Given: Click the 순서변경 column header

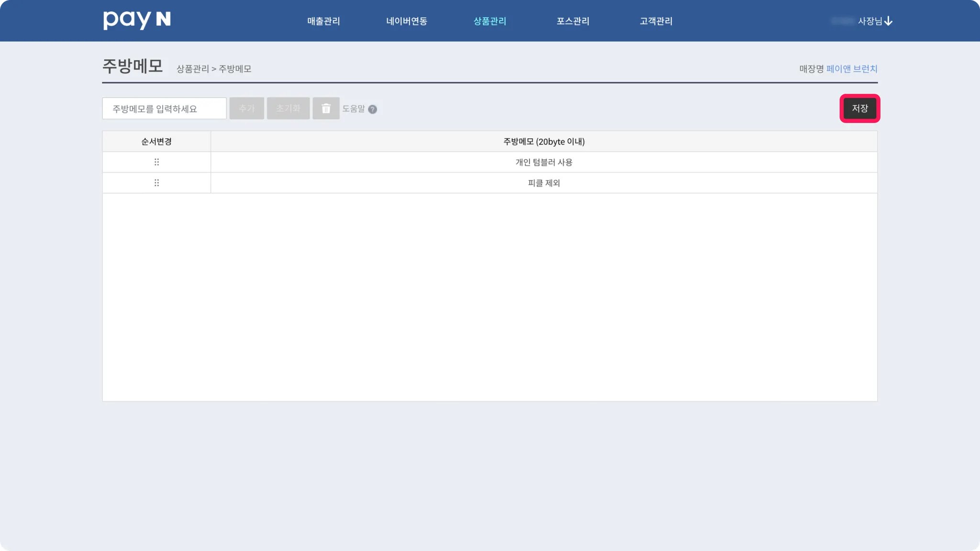Looking at the screenshot, I should tap(156, 142).
